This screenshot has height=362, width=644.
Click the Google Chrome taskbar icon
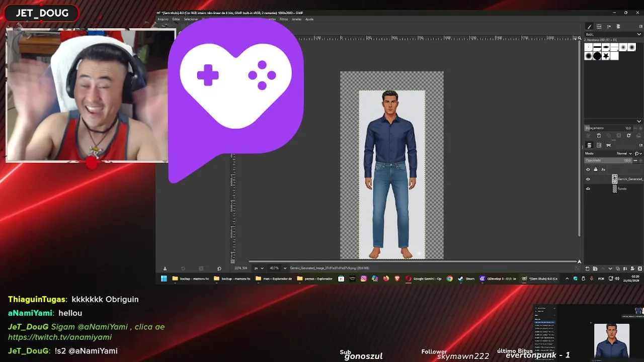click(449, 279)
